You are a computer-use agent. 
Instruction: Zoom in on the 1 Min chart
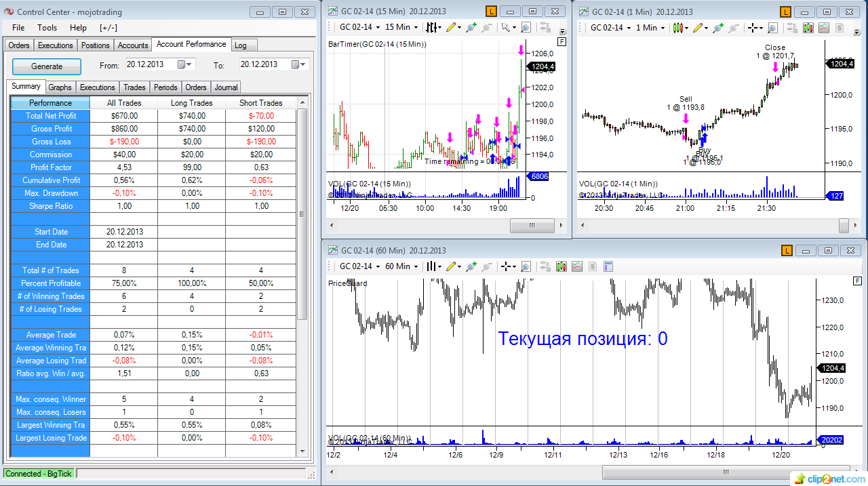[x=718, y=28]
